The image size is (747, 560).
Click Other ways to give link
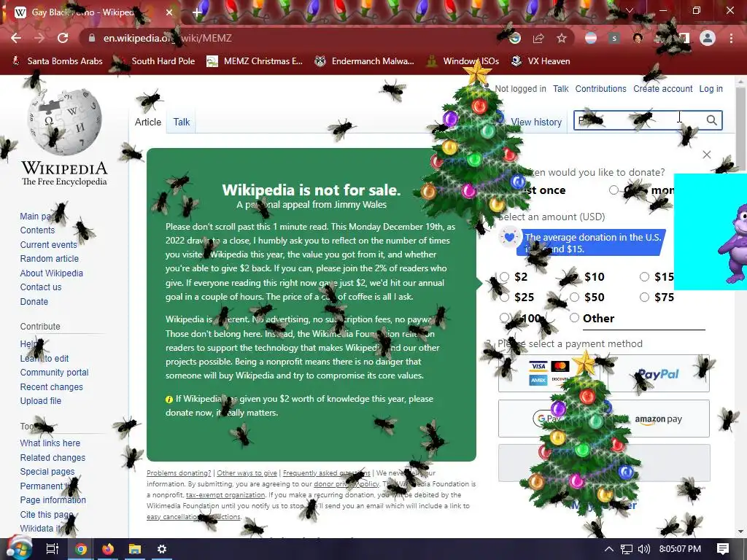point(247,472)
